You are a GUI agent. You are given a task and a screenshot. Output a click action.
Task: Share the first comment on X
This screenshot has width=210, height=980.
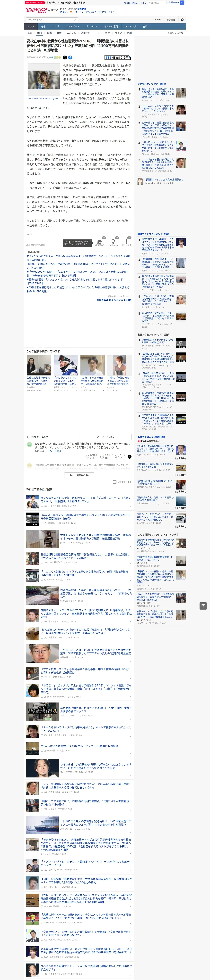pos(130,457)
